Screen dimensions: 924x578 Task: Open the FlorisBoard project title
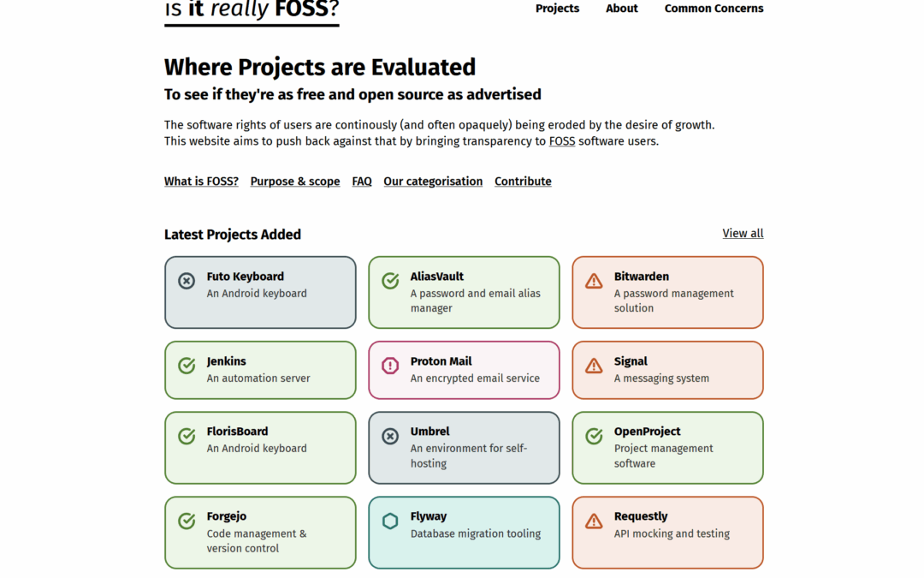click(237, 431)
